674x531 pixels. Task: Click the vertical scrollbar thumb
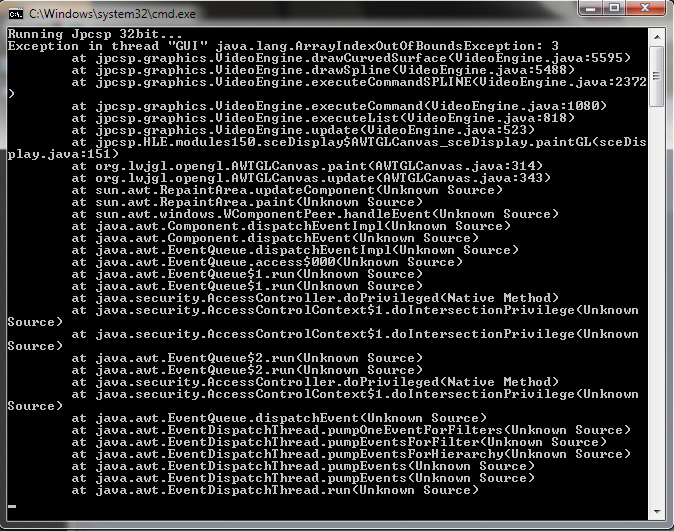click(x=657, y=76)
